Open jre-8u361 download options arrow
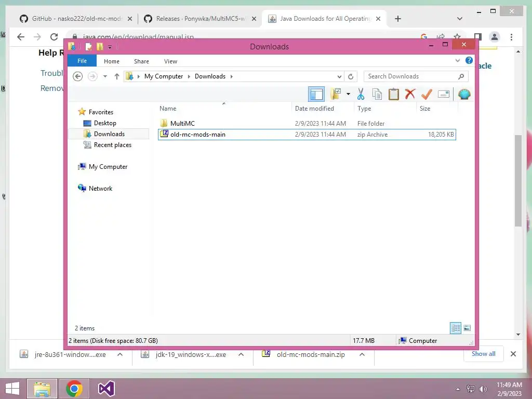The image size is (532, 399). pos(120,354)
